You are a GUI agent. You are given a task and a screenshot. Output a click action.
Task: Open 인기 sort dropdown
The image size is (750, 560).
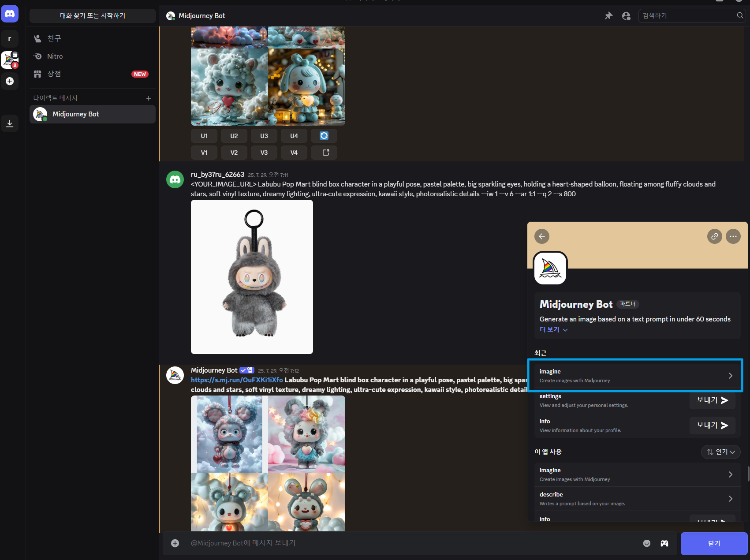[x=721, y=452]
